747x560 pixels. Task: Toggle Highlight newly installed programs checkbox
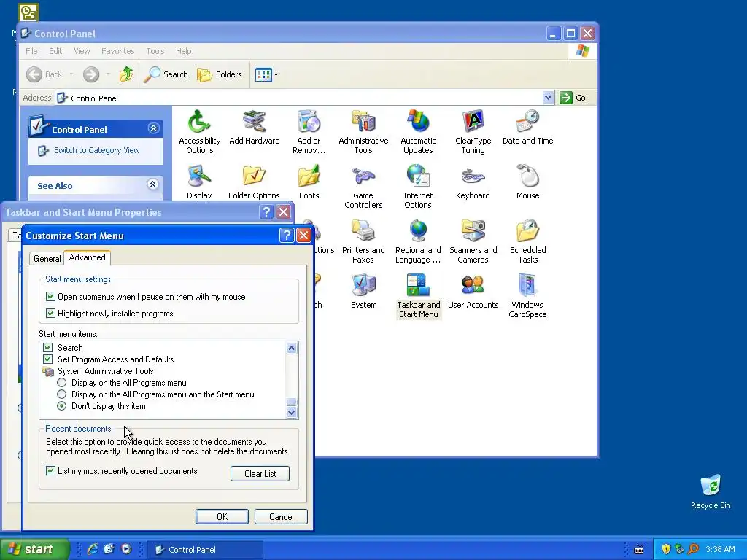point(50,314)
